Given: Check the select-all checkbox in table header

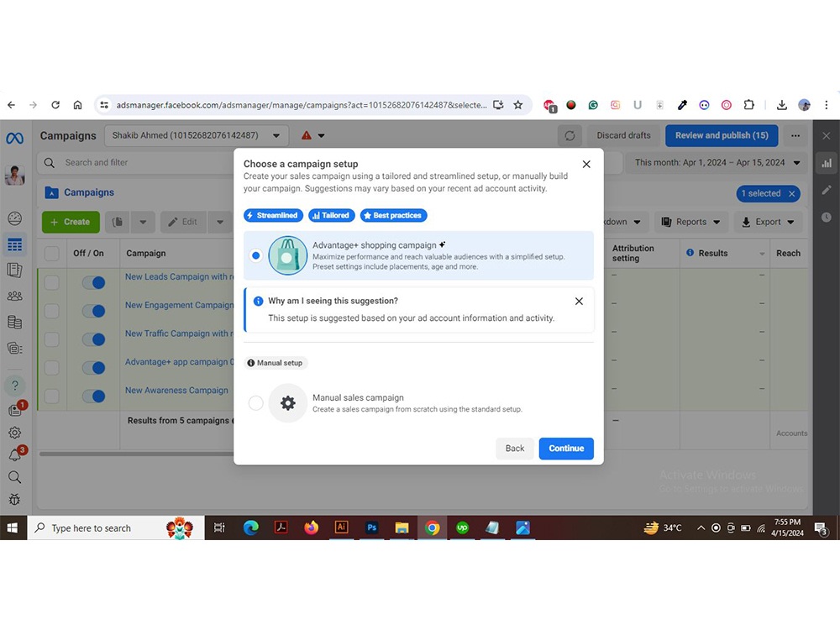Looking at the screenshot, I should 52,254.
